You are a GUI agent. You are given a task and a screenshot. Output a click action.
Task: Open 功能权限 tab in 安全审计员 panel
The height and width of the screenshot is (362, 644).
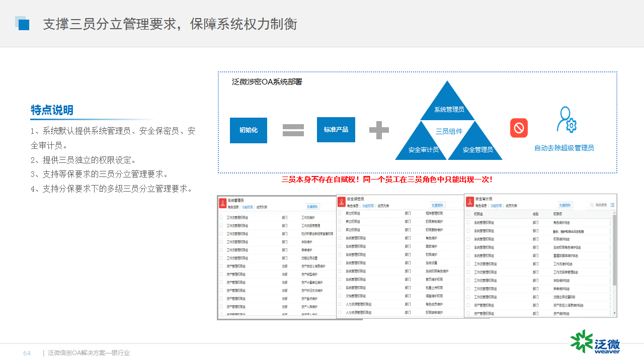[495, 205]
